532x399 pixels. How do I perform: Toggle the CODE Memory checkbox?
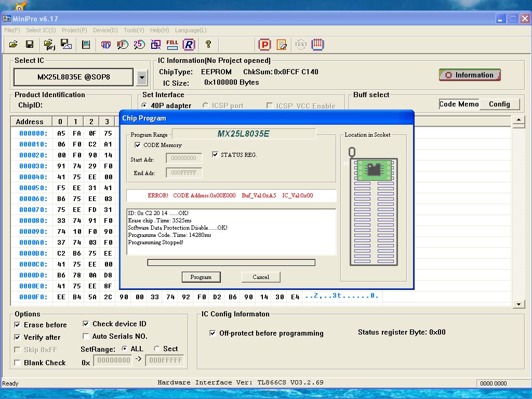138,145
